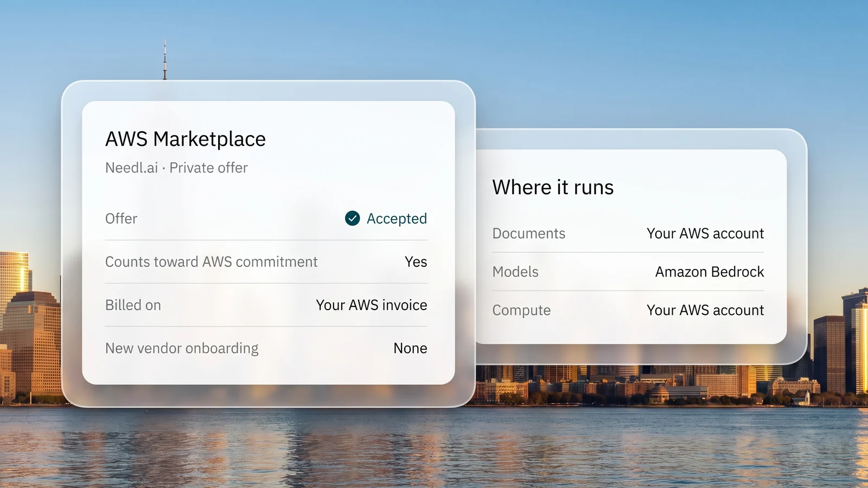Select the 'Counts toward AWS commitment' label
The width and height of the screenshot is (868, 488).
[x=211, y=262]
